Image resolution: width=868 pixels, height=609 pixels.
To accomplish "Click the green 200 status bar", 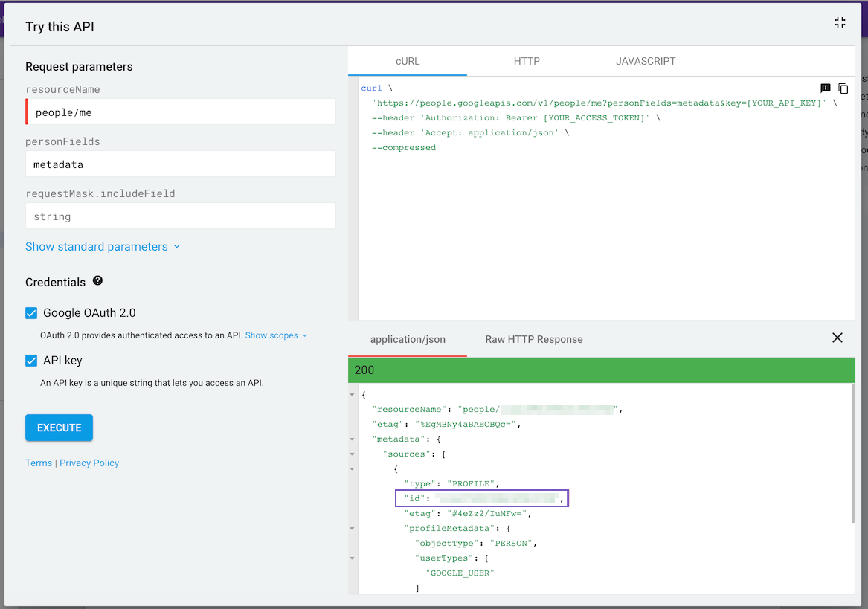I will [x=601, y=370].
